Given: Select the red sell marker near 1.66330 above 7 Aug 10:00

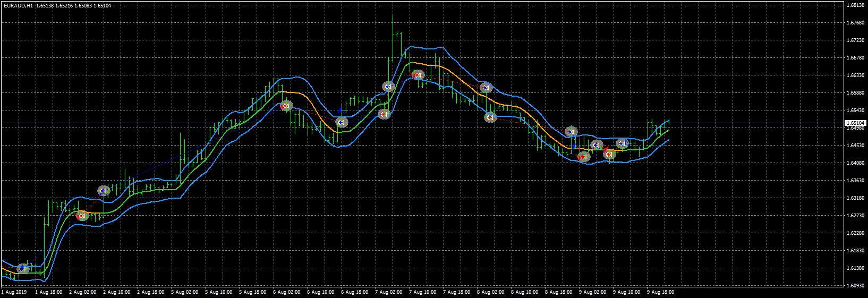Looking at the screenshot, I should coord(418,75).
